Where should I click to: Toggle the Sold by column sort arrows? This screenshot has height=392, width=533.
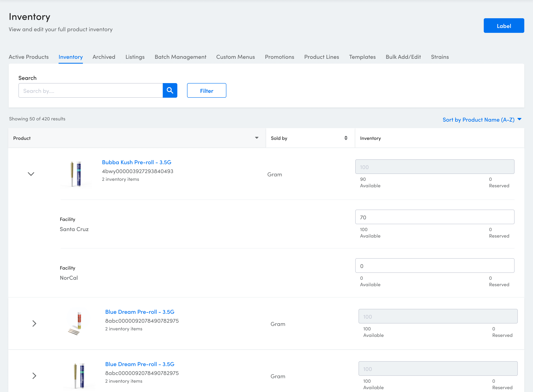click(346, 138)
